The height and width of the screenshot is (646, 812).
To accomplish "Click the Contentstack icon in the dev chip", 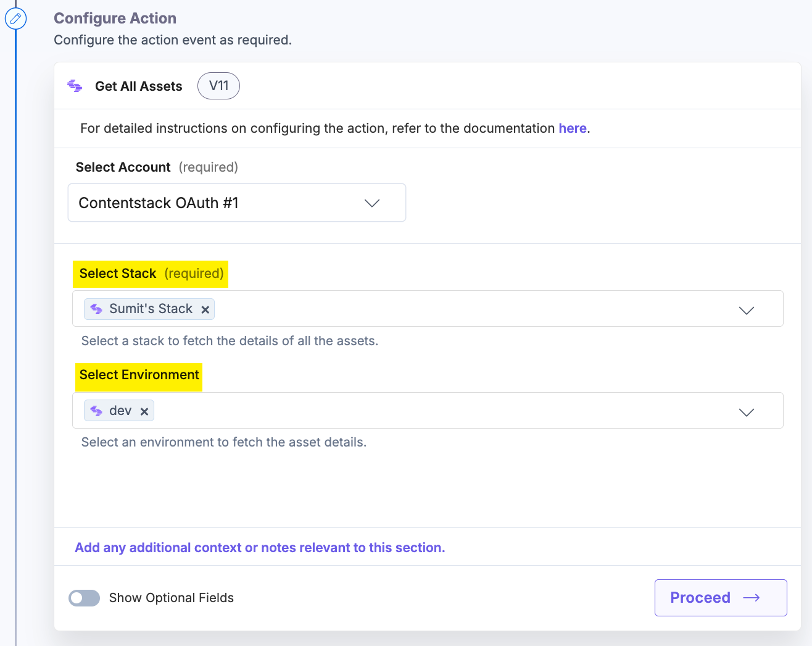I will [x=96, y=411].
